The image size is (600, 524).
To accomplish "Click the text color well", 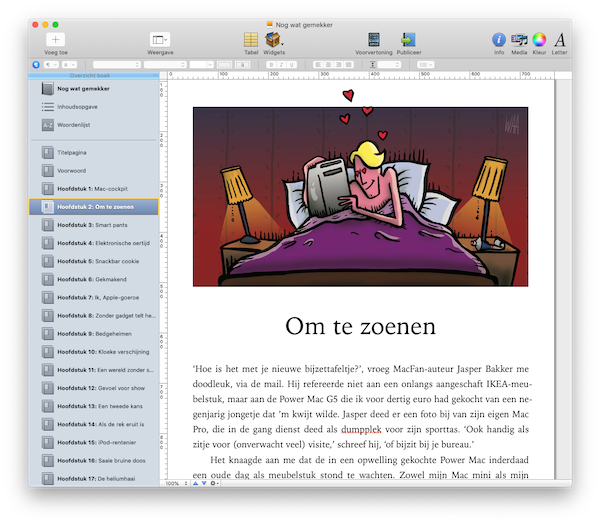I will point(225,65).
